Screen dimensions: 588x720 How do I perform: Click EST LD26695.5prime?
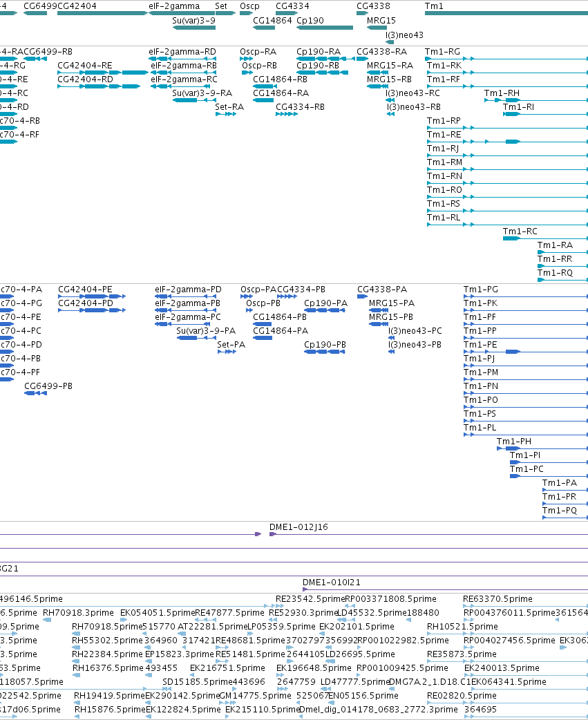click(x=360, y=654)
